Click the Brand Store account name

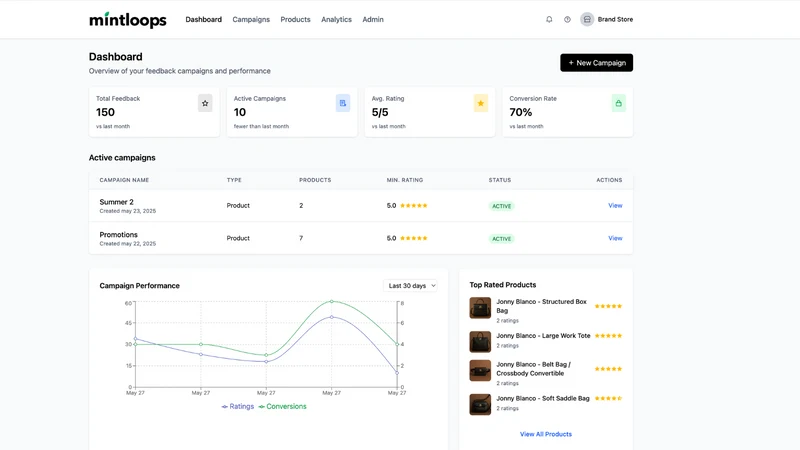click(615, 19)
